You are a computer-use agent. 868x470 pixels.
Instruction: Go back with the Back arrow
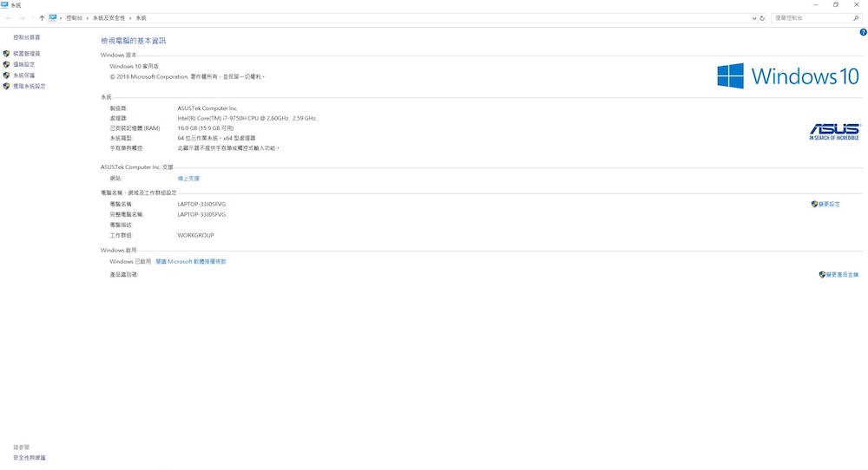[x=9, y=18]
